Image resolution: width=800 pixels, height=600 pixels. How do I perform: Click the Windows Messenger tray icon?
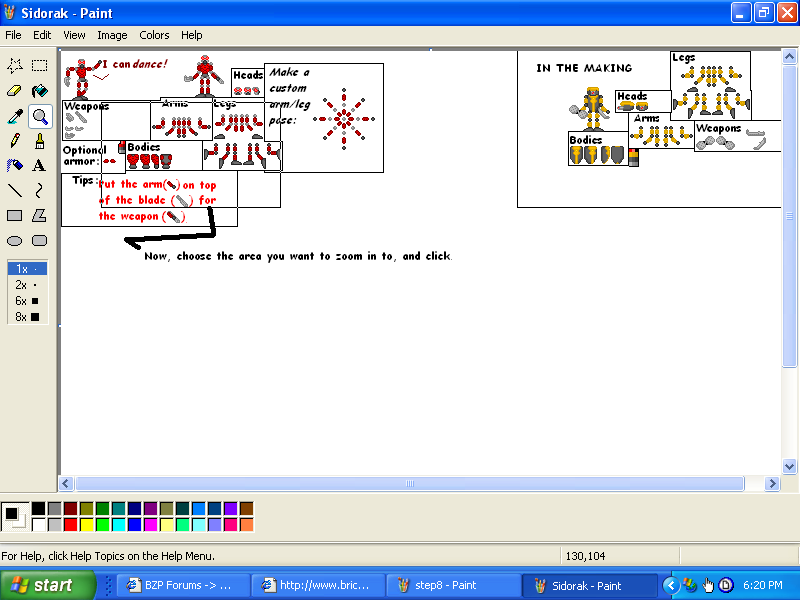690,585
